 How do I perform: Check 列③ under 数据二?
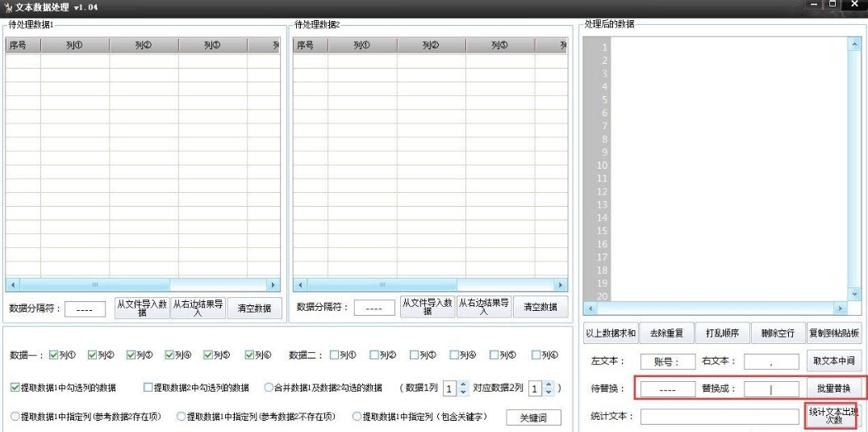414,355
